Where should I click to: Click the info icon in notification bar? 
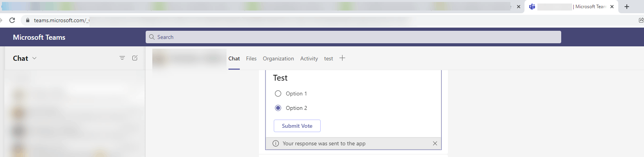click(276, 143)
